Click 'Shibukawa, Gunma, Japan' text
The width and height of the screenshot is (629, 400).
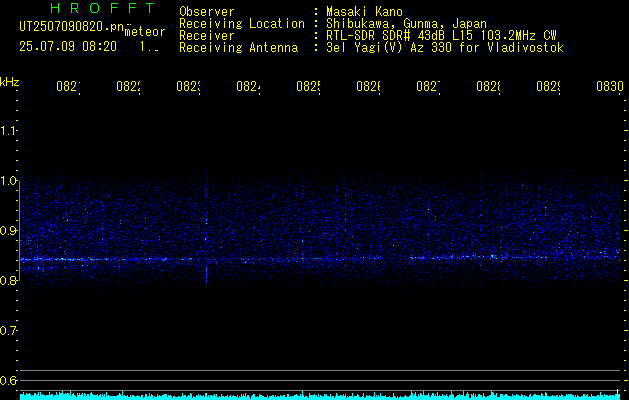[406, 24]
